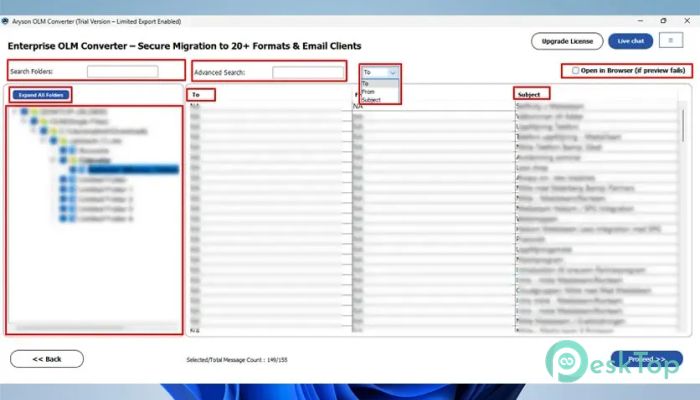The width and height of the screenshot is (700, 400).
Task: Open the hamburger menu beside Live chat
Action: 671,40
